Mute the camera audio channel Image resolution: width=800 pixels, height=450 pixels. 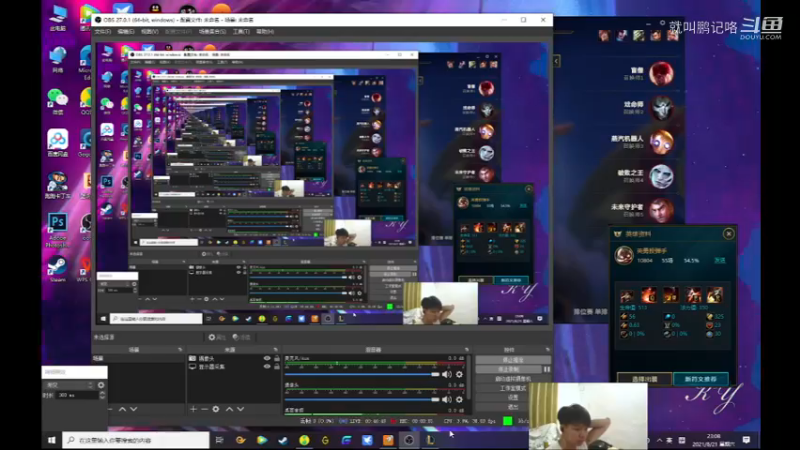[447, 399]
